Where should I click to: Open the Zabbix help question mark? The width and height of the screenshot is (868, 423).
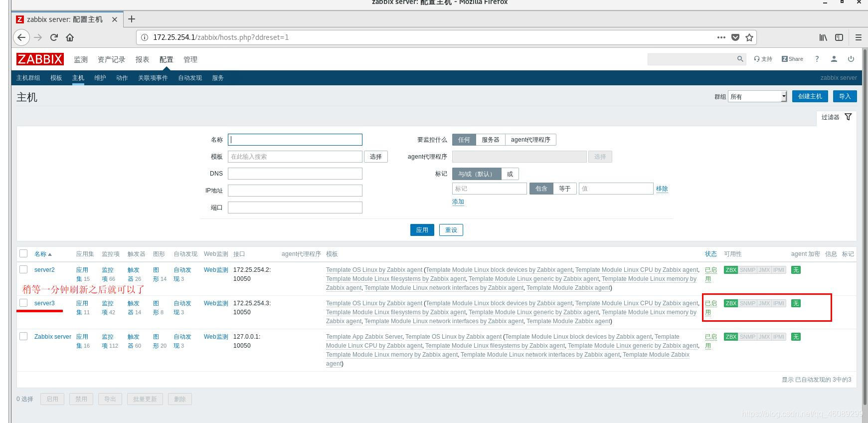[x=817, y=59]
